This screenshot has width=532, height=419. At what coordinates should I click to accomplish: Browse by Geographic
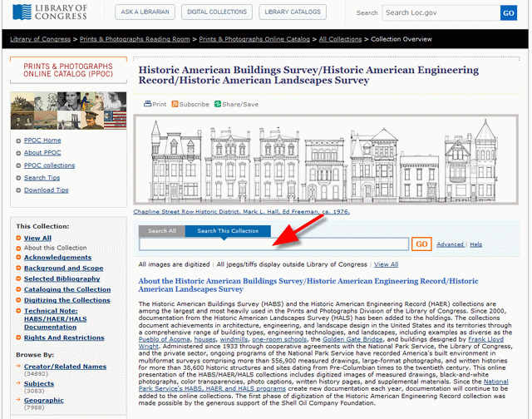point(44,401)
